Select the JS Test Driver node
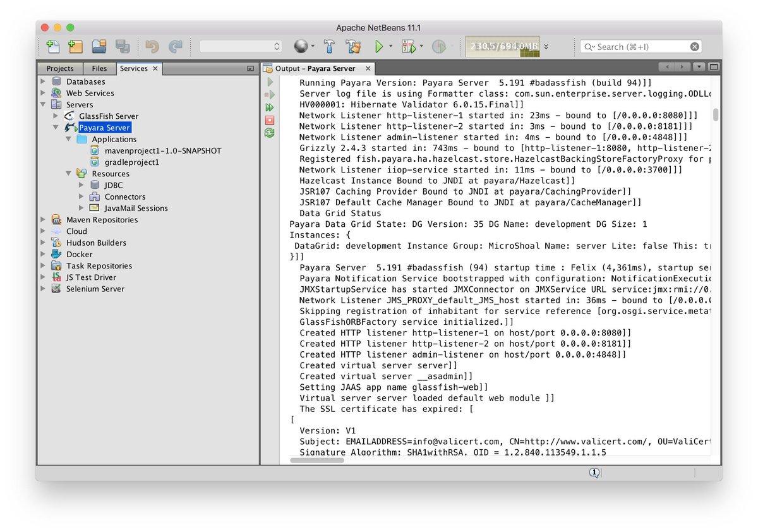The image size is (758, 532). click(x=91, y=277)
